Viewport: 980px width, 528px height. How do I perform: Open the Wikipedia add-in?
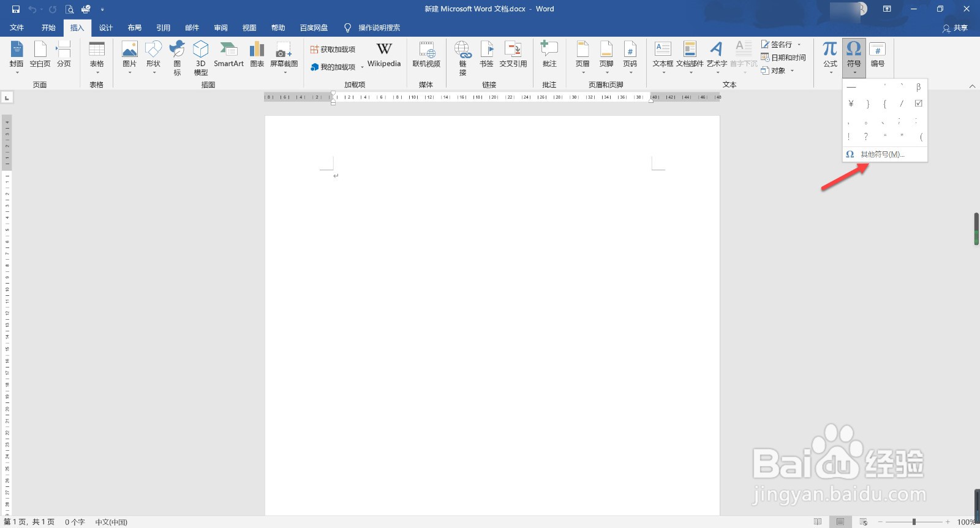[384, 54]
